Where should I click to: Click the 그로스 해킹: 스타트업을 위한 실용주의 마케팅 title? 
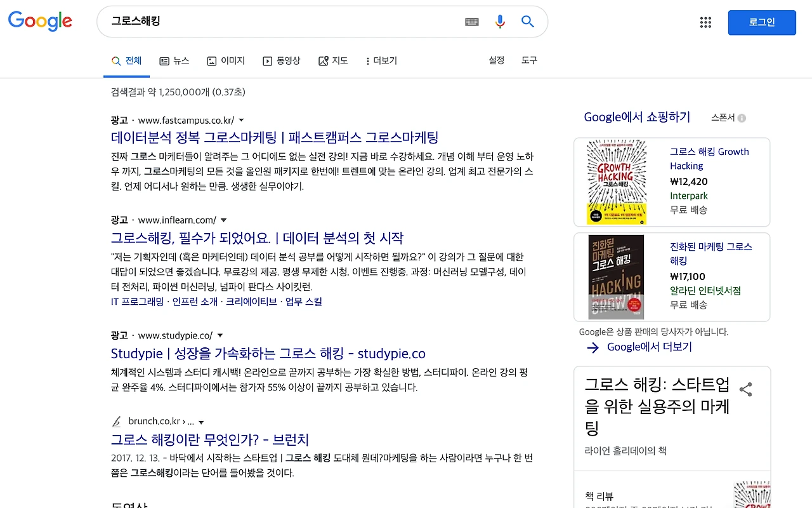point(657,406)
